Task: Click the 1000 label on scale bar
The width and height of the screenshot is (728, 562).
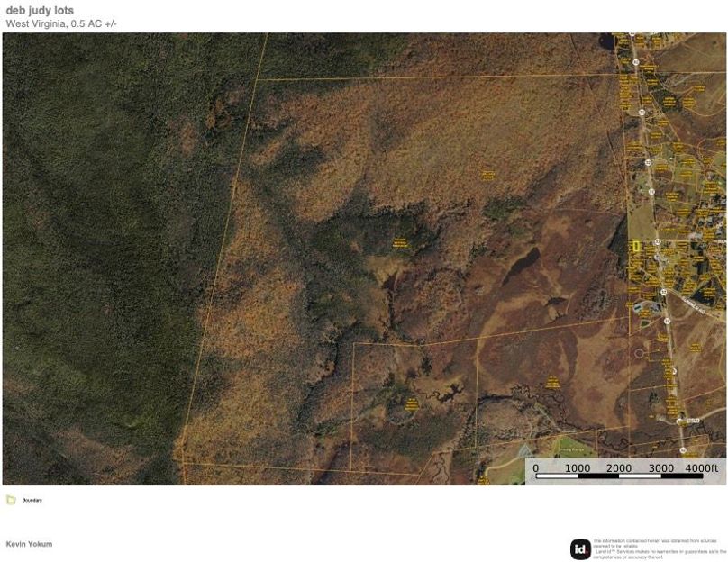Action: [x=578, y=468]
